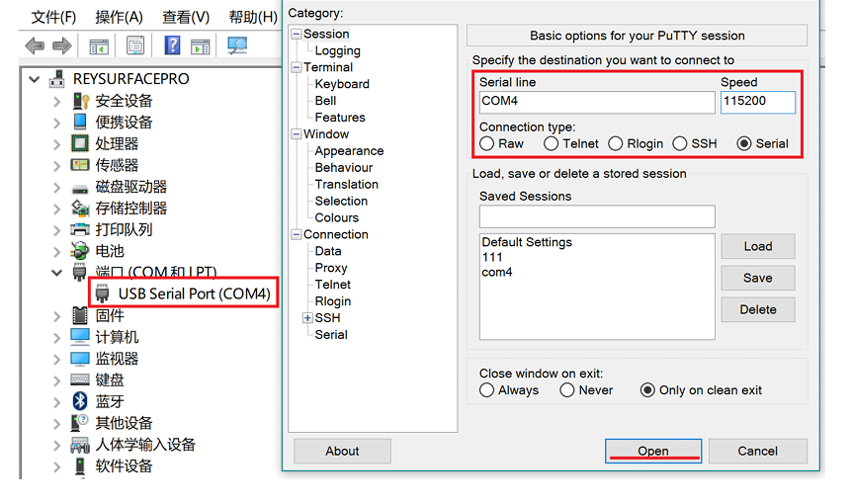Collapse the REYSURFACEPRO root node

[35, 80]
